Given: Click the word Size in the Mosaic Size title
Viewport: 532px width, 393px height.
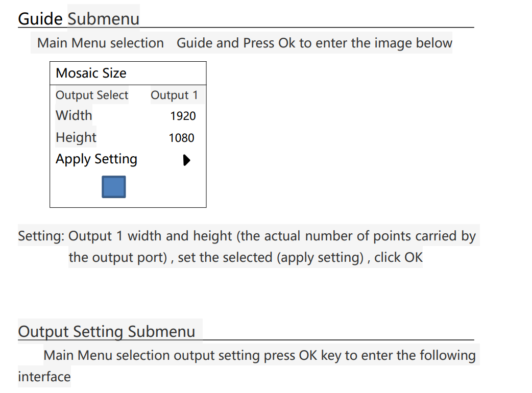Looking at the screenshot, I should tap(114, 73).
